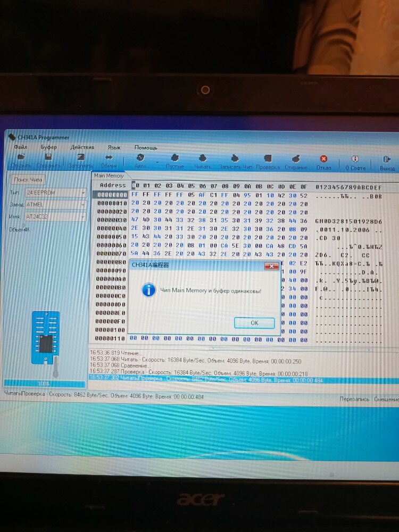
Task: Click the ASCII text GN0D3281501928D6
Action: point(349,221)
